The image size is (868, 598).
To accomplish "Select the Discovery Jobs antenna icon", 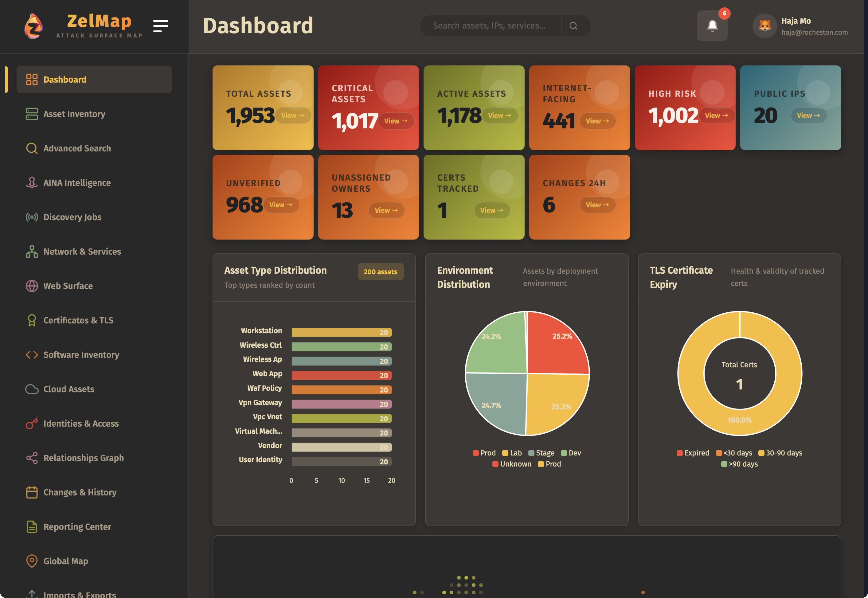I will [32, 217].
